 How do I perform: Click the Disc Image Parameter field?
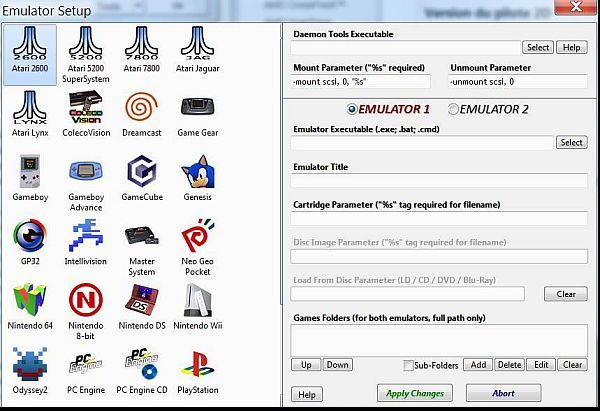(439, 256)
